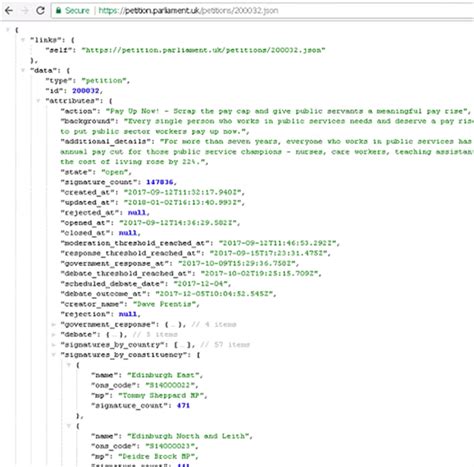Open the "self" petition JSON link
The image size is (474, 467).
(x=203, y=50)
